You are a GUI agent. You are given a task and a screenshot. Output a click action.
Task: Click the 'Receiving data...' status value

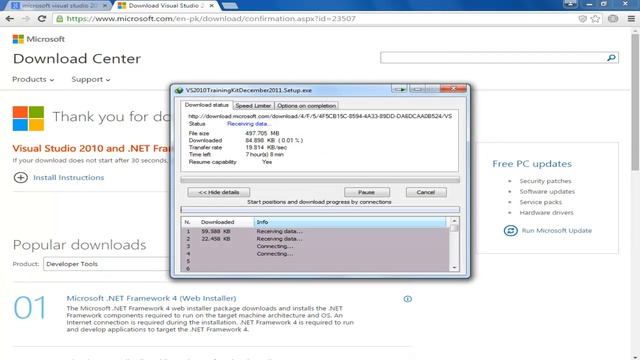(249, 124)
